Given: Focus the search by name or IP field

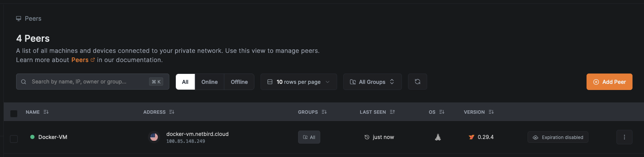Looking at the screenshot, I should coord(88,82).
